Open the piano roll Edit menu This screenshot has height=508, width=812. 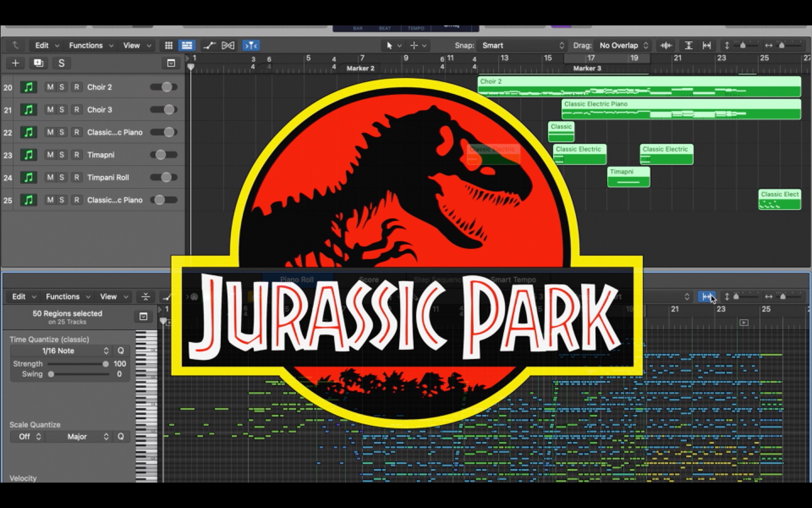tap(23, 297)
